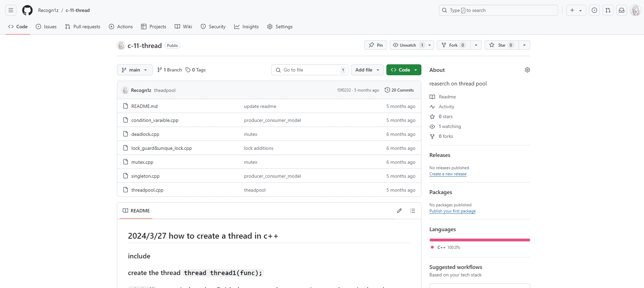Screen dimensions: 644x288
Task: Open the f3f0232 commit hash
Action: point(344,90)
